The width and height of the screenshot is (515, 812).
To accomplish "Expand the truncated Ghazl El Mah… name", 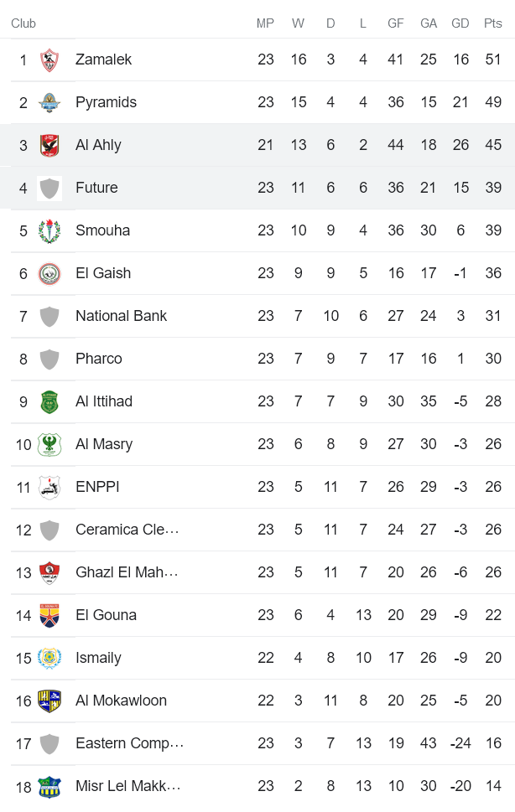I will point(128,572).
